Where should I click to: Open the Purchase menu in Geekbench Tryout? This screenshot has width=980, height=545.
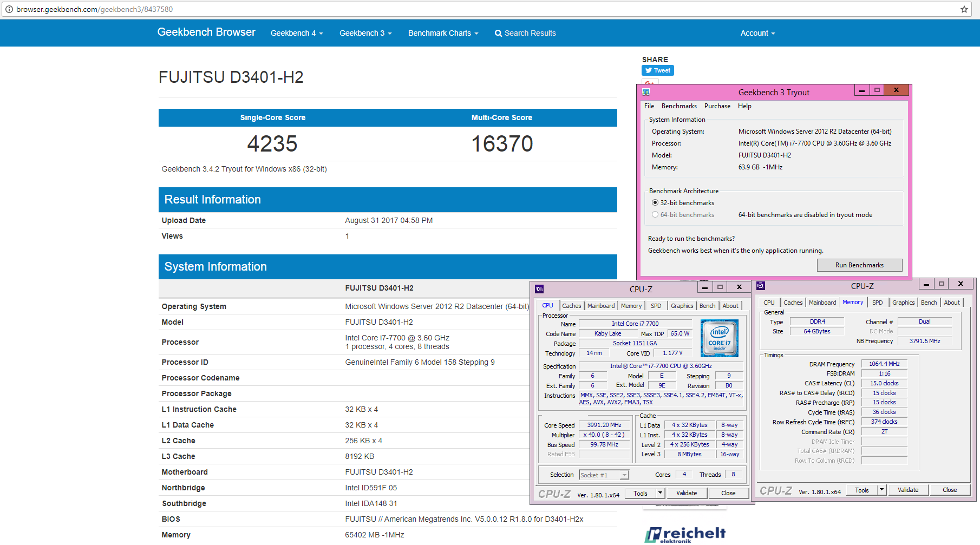click(x=717, y=106)
